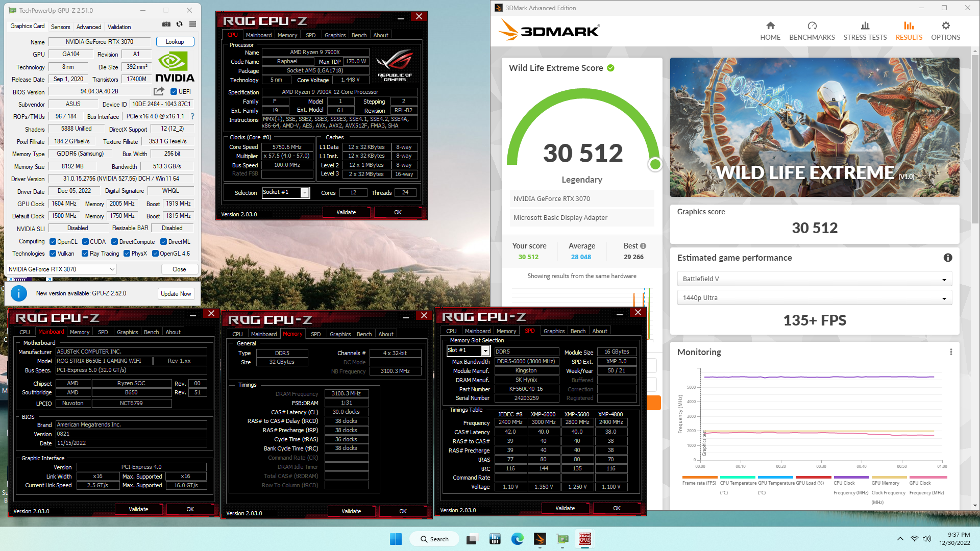Toggle the UEFI checkbox
This screenshot has height=551, width=980.
pyautogui.click(x=174, y=92)
